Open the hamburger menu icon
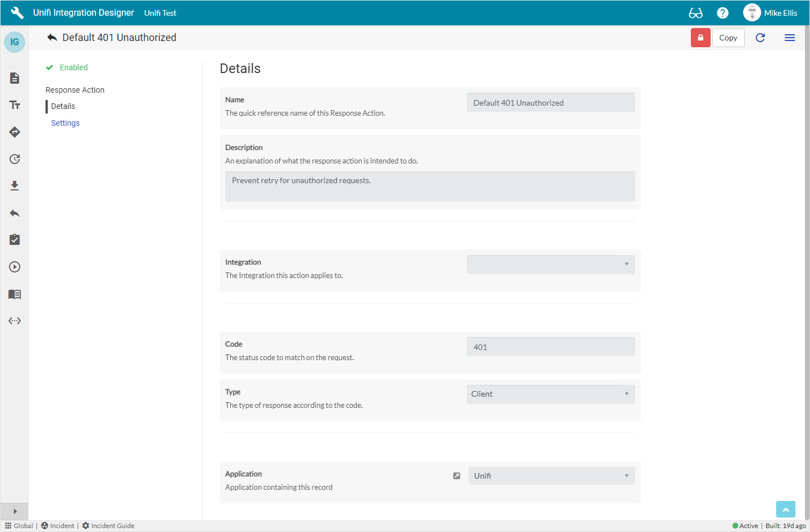810x532 pixels. coord(789,38)
